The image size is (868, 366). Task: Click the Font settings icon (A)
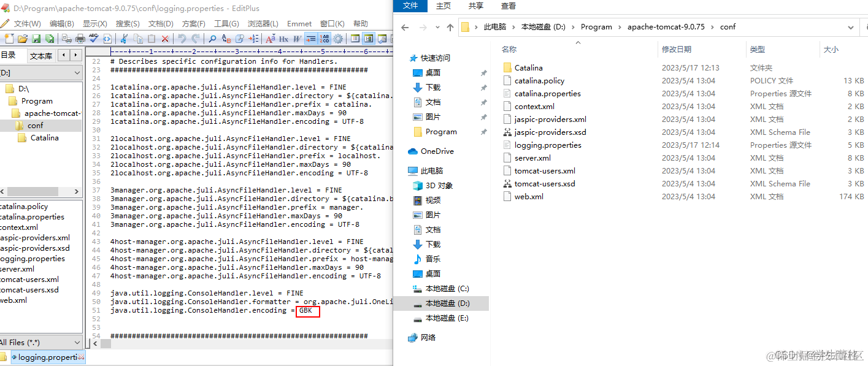271,39
